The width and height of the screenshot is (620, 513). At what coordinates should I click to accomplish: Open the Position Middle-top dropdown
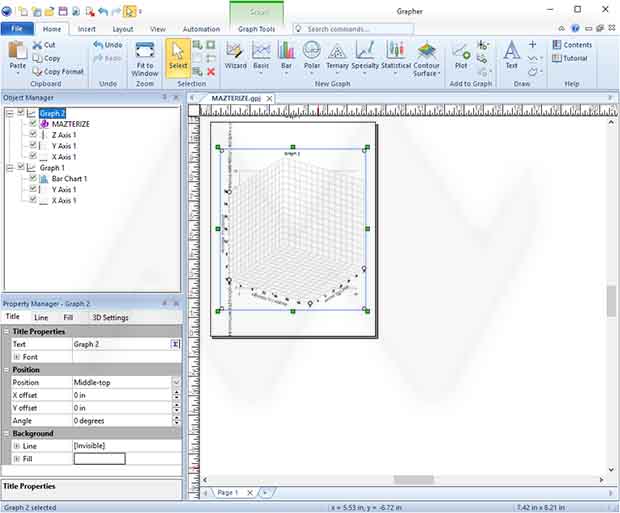[x=176, y=382]
